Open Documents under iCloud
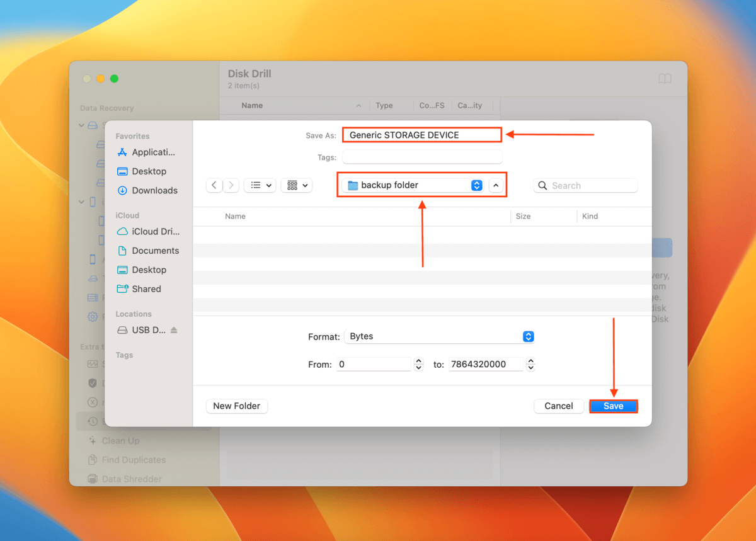The width and height of the screenshot is (756, 541). pyautogui.click(x=149, y=251)
